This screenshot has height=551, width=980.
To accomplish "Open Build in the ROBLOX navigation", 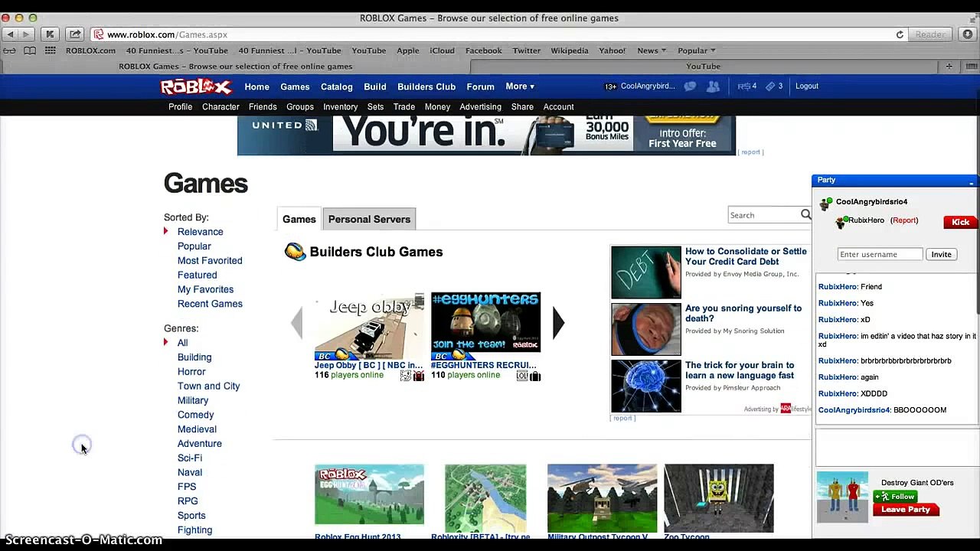I will pos(375,86).
